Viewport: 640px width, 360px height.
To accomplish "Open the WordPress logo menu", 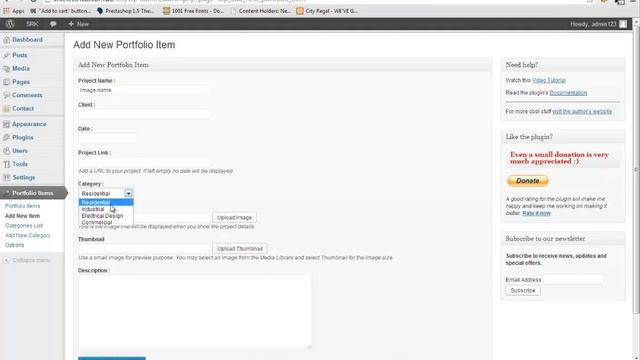I will [10, 24].
